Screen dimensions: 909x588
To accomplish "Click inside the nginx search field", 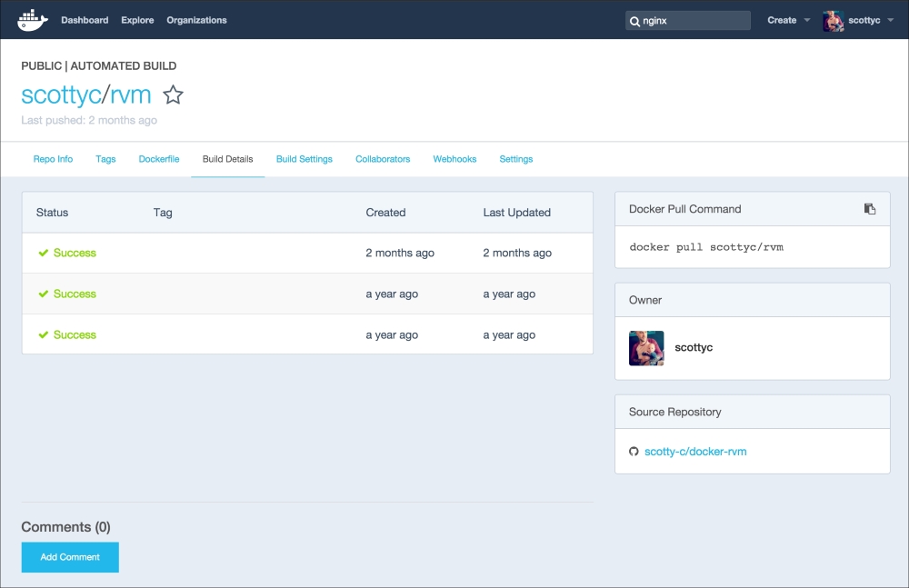I will (691, 21).
